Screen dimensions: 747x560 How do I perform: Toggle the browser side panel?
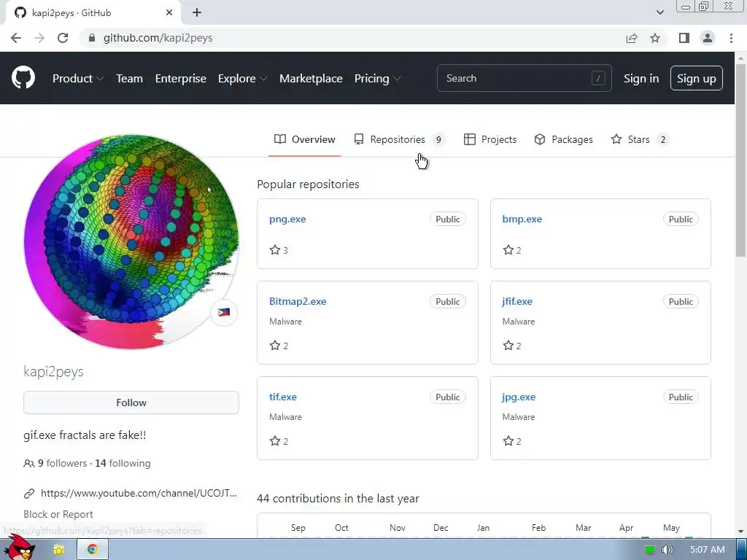coord(684,38)
